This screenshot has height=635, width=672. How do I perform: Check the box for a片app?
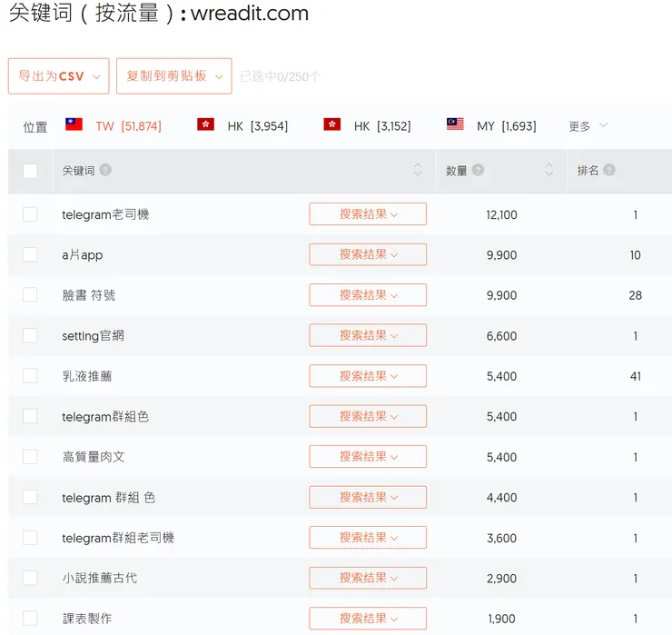pyautogui.click(x=30, y=254)
